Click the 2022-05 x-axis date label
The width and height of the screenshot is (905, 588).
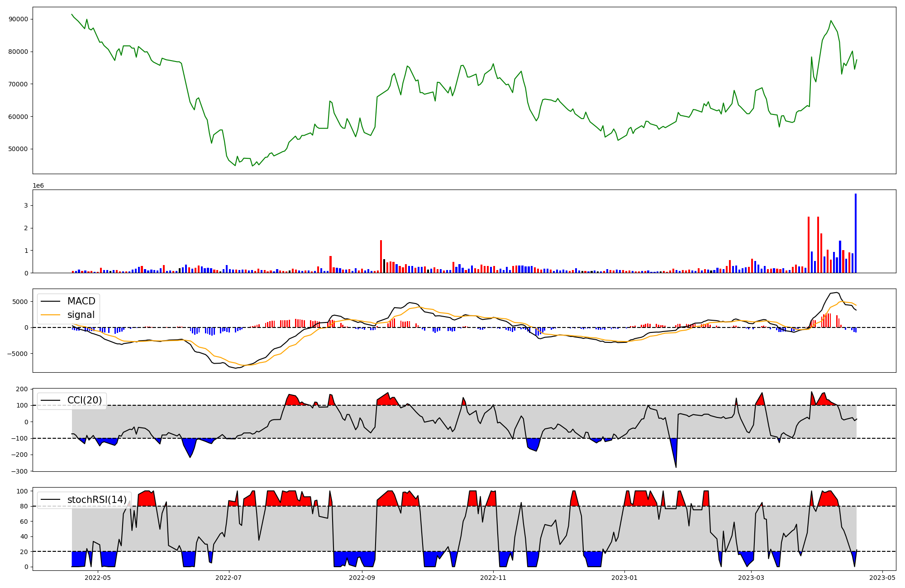98,578
